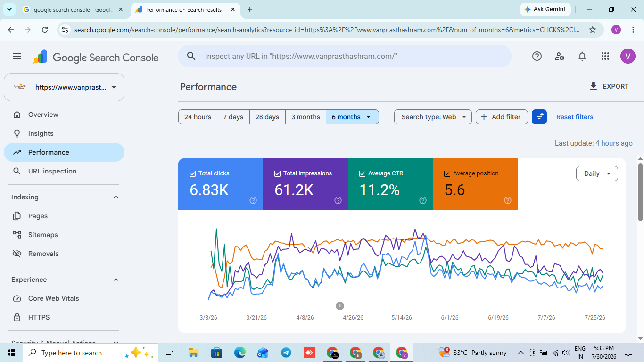
Task: Open URL inspection in the sidebar
Action: tap(64, 171)
